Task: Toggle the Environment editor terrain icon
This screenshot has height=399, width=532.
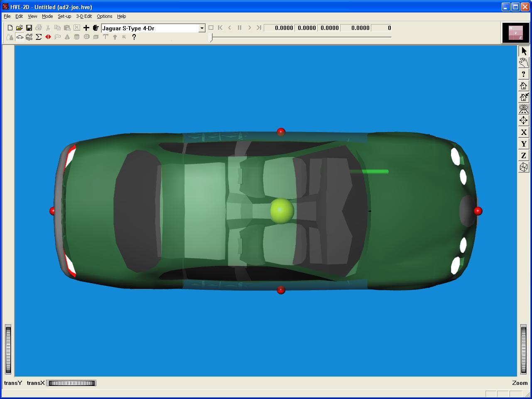Action: [x=29, y=37]
